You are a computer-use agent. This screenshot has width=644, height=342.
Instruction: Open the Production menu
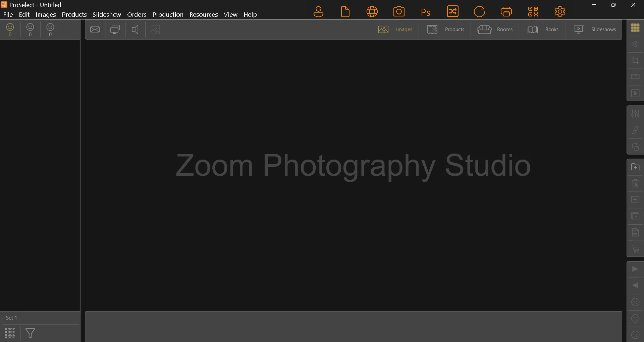[168, 14]
